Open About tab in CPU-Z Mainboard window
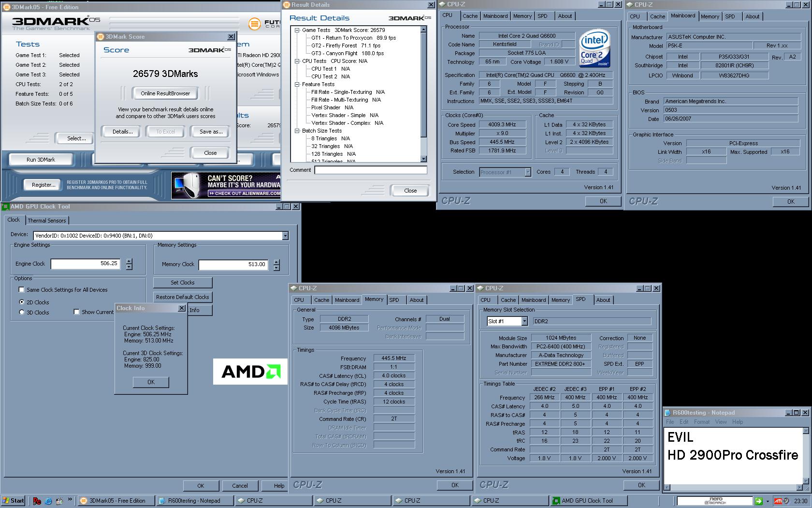 pyautogui.click(x=752, y=16)
